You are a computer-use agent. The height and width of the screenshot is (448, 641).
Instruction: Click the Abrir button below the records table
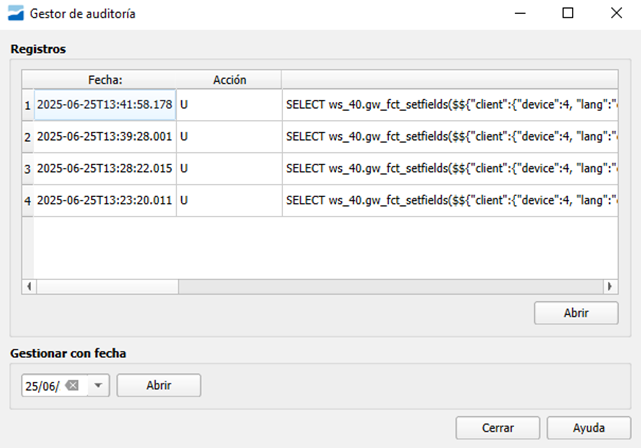[x=576, y=313]
